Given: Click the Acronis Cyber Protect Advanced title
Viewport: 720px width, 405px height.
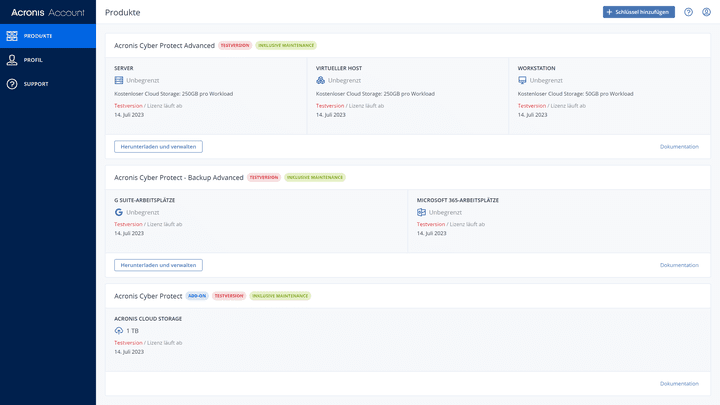Looking at the screenshot, I should tap(164, 45).
